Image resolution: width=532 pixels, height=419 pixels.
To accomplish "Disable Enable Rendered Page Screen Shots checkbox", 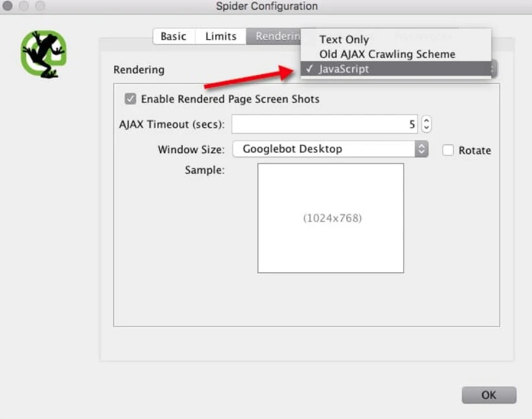I will [130, 99].
